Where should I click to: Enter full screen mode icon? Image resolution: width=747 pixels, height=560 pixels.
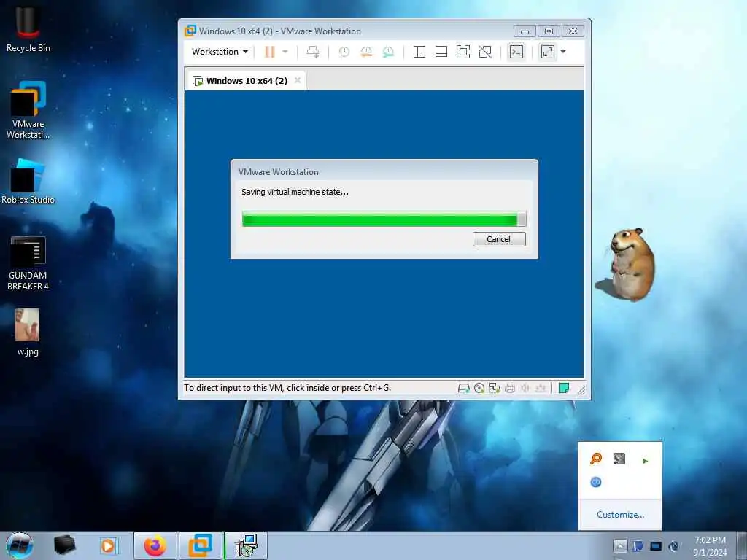[463, 52]
